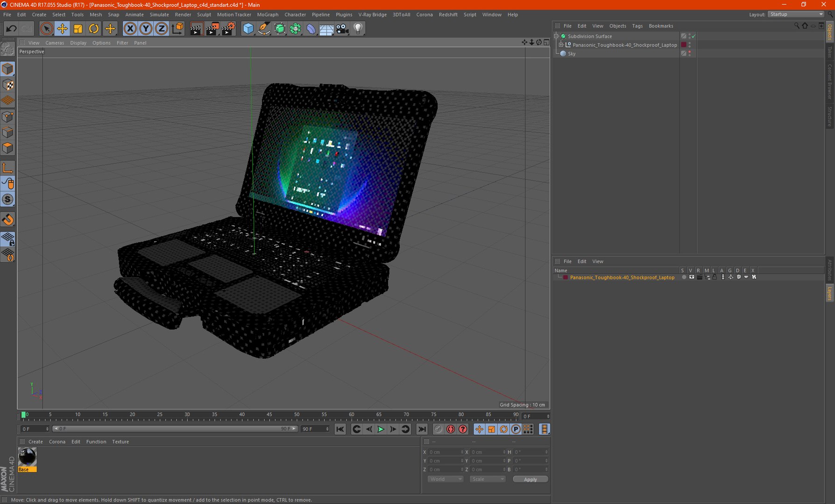Image resolution: width=835 pixels, height=504 pixels.
Task: Switch to Points mode
Action: click(8, 117)
